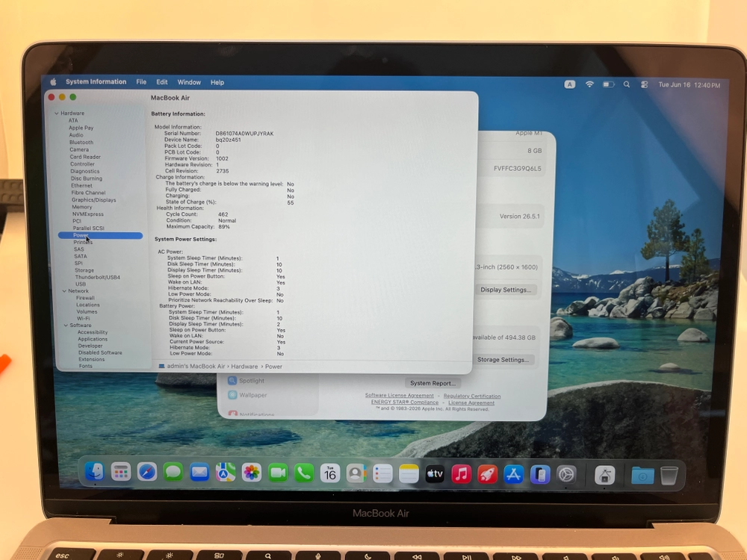Select Extensions under Software

(x=91, y=360)
